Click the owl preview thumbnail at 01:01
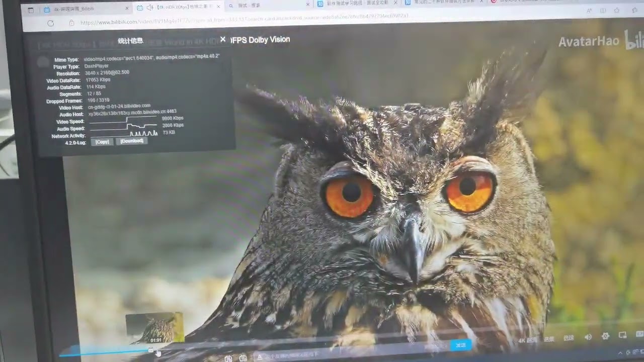Image resolution: width=644 pixels, height=362 pixels. [x=155, y=328]
